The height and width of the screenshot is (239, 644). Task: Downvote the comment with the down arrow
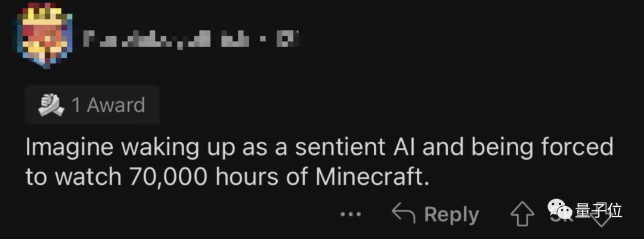click(603, 218)
